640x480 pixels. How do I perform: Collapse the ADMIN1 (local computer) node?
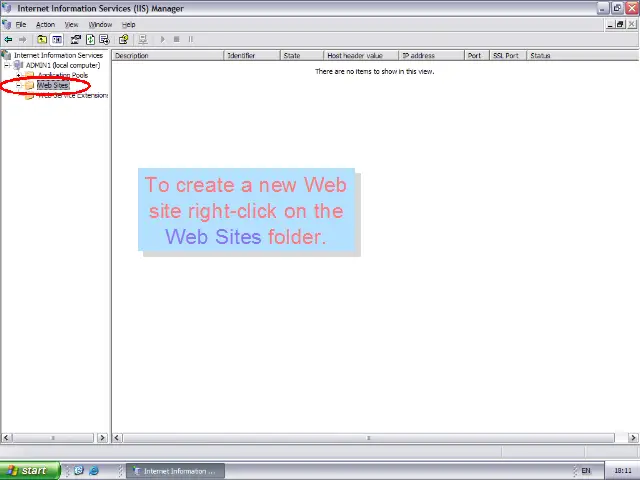tap(7, 65)
